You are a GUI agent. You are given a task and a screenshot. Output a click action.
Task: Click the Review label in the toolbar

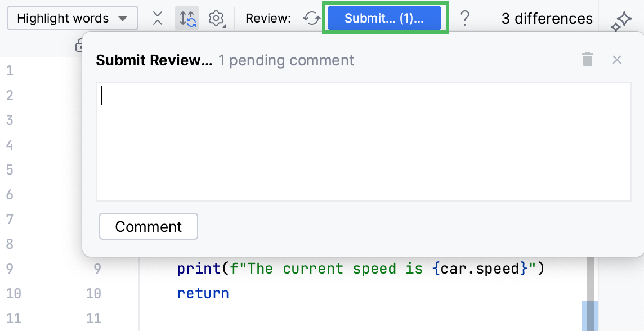(269, 17)
